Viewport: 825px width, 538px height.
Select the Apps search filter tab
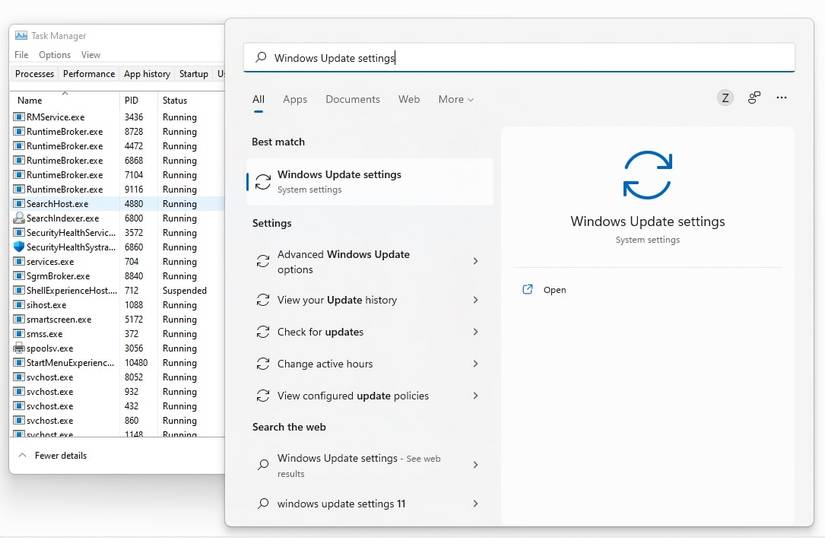[295, 99]
